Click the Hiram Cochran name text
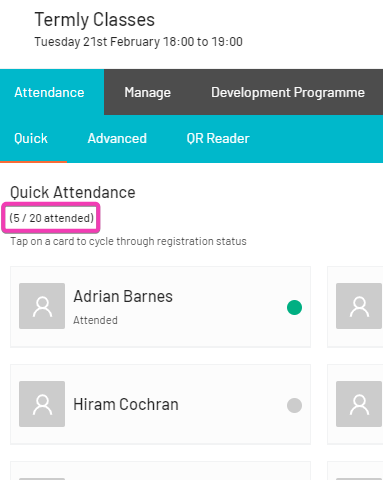The height and width of the screenshot is (480, 383). tap(126, 404)
